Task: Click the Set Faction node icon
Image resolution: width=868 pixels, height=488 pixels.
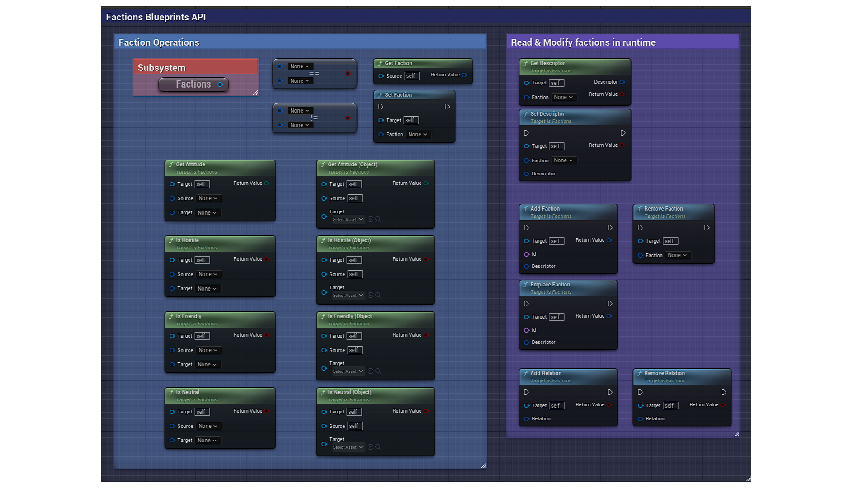Action: (x=380, y=94)
